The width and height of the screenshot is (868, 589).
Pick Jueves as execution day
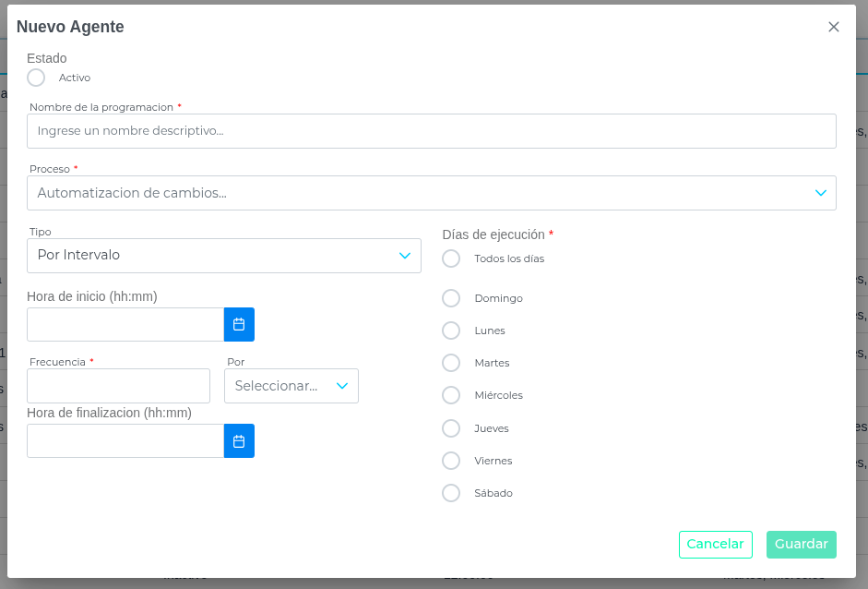[x=451, y=428]
